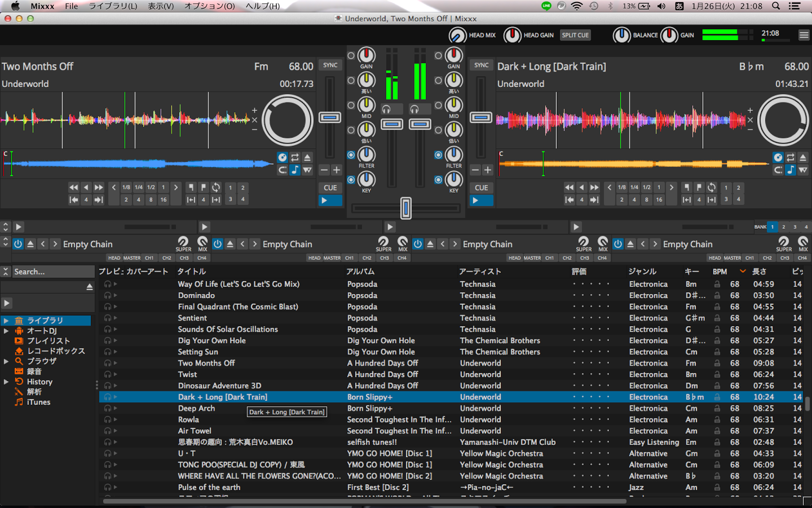This screenshot has height=508, width=812.
Task: Toggle the SPLIT CUE button
Action: (x=575, y=35)
